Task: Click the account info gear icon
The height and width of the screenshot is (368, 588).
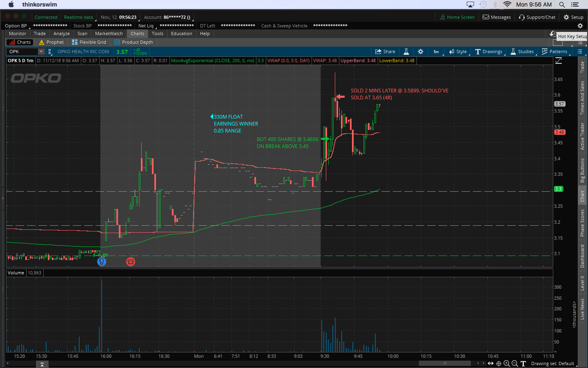Action: (580, 26)
